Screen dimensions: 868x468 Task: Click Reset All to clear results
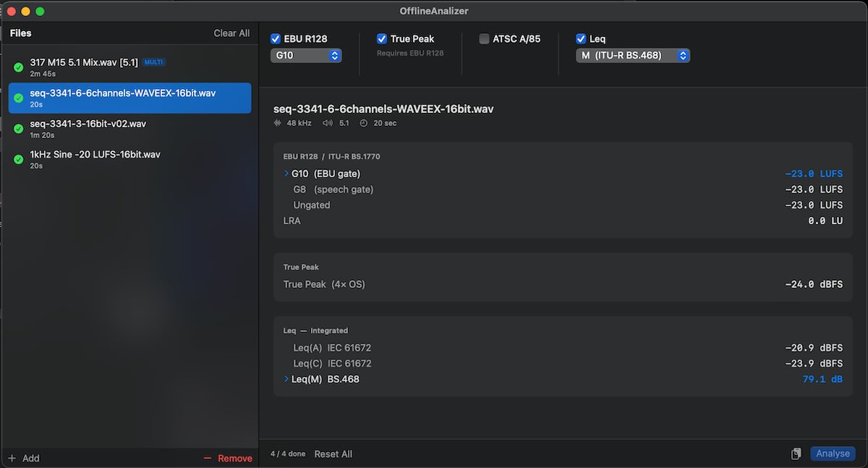pyautogui.click(x=333, y=454)
